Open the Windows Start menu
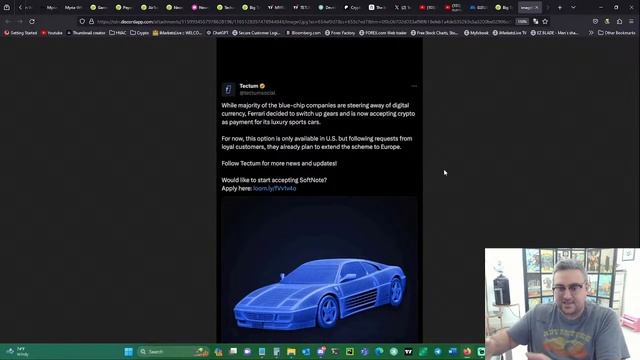The image size is (640, 360). tap(129, 351)
